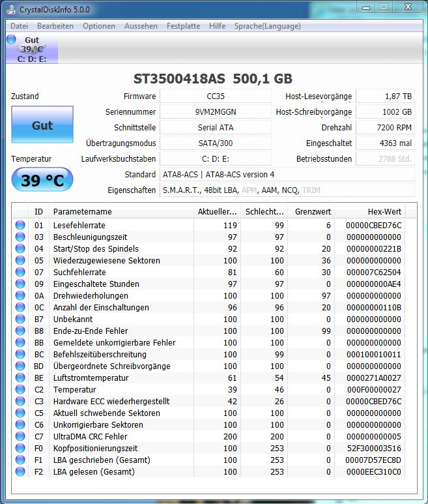The image size is (428, 504).
Task: Click the Schlecht... column header
Action: 264,211
